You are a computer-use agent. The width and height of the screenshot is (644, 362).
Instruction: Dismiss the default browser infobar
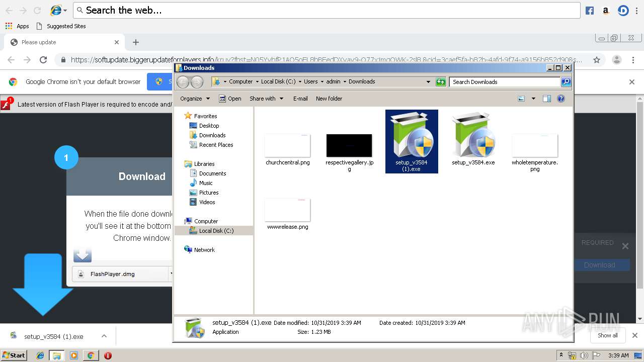pyautogui.click(x=632, y=82)
